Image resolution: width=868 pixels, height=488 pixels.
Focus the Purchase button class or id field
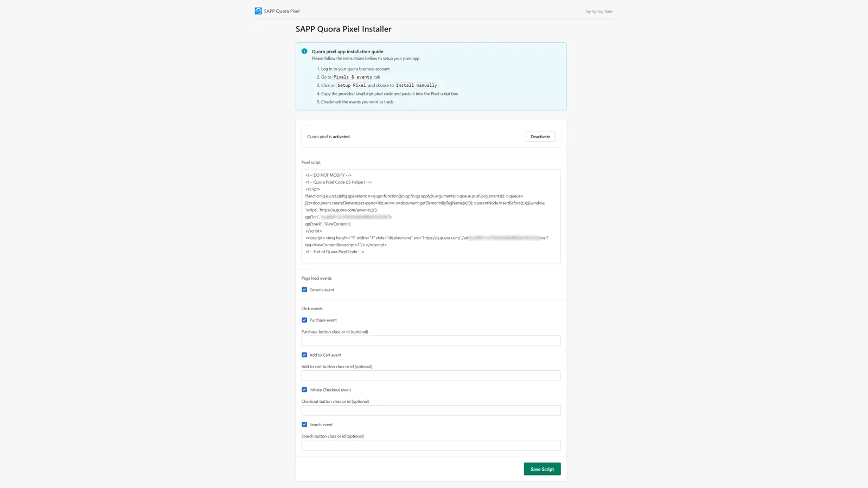point(431,341)
